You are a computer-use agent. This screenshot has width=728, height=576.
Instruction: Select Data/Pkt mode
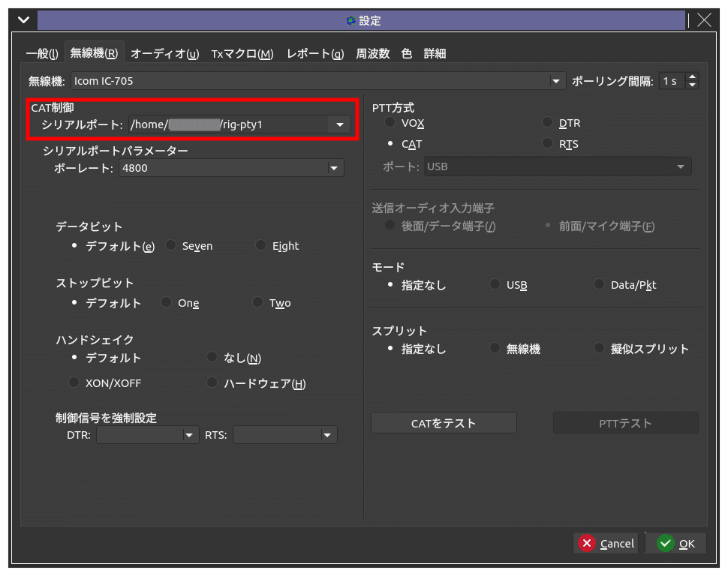click(x=598, y=284)
